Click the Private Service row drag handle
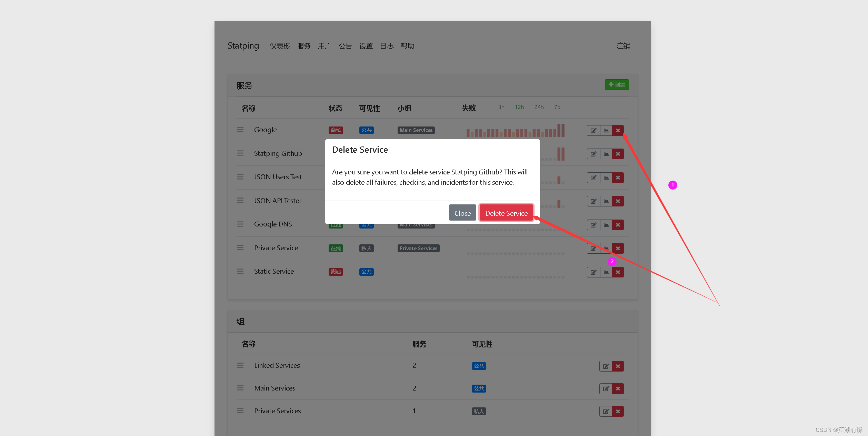Viewport: 868px width, 436px height. (x=240, y=247)
